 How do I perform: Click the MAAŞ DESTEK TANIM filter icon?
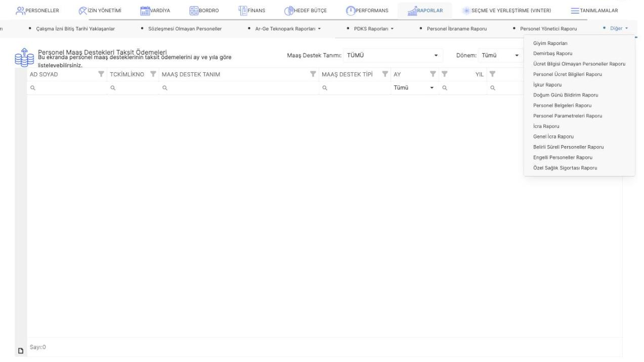(x=312, y=75)
